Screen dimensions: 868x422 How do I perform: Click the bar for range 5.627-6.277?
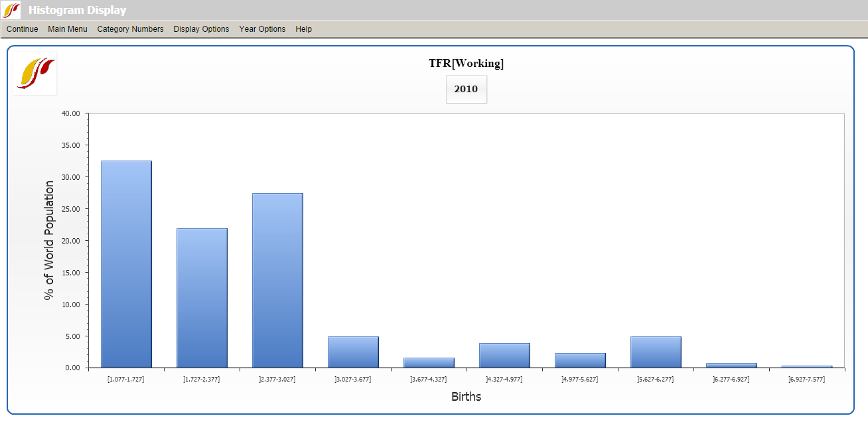(656, 352)
